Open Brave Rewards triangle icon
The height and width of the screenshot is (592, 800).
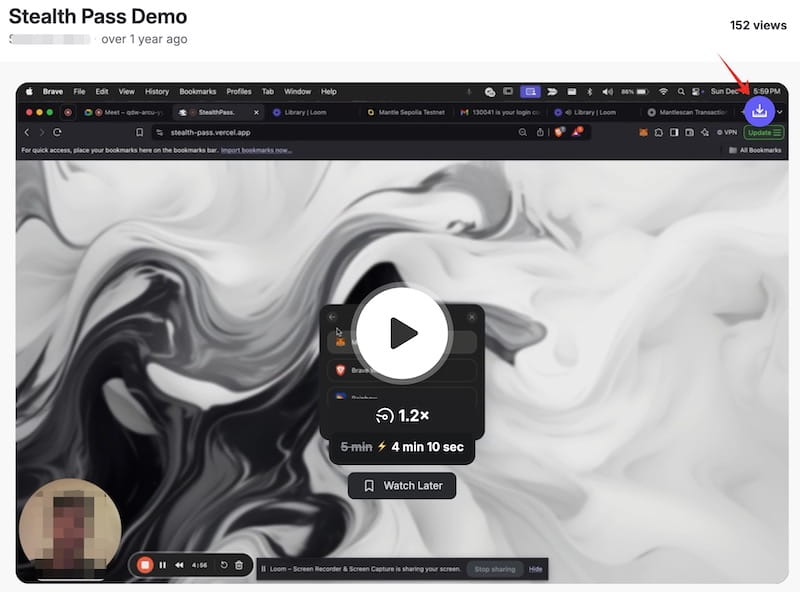[577, 132]
